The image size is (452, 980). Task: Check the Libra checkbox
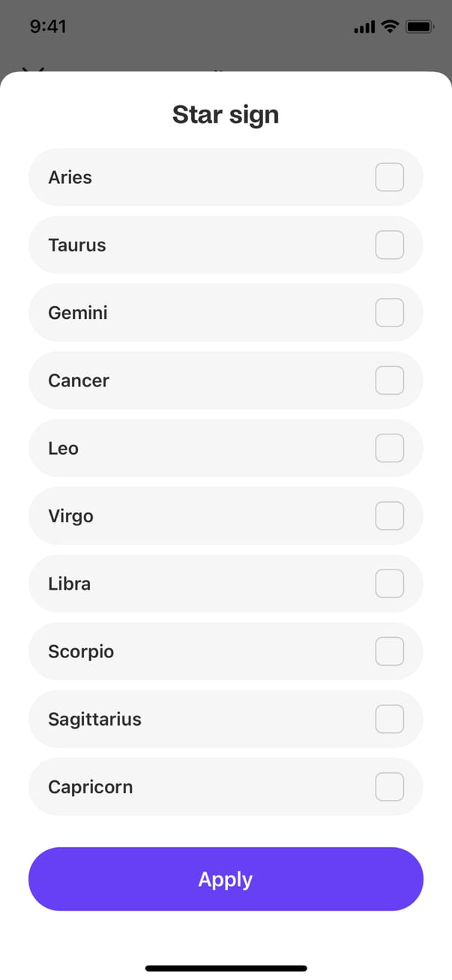point(389,584)
